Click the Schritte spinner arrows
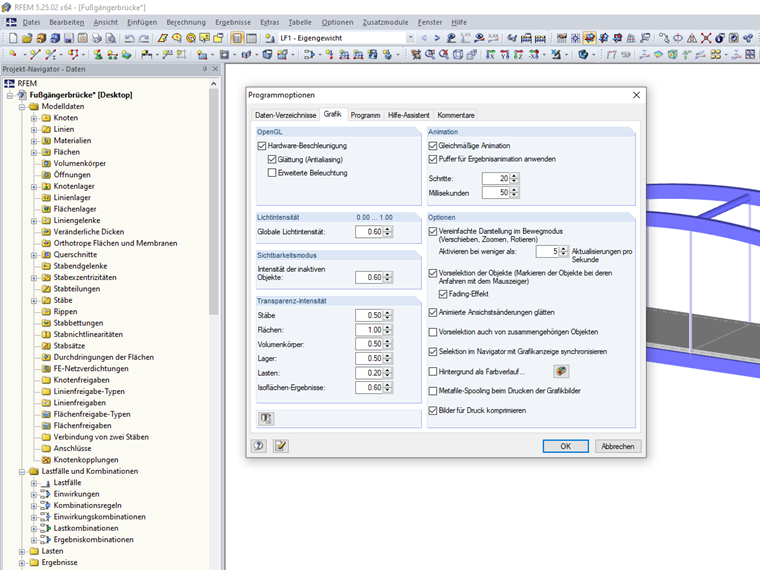 click(514, 178)
